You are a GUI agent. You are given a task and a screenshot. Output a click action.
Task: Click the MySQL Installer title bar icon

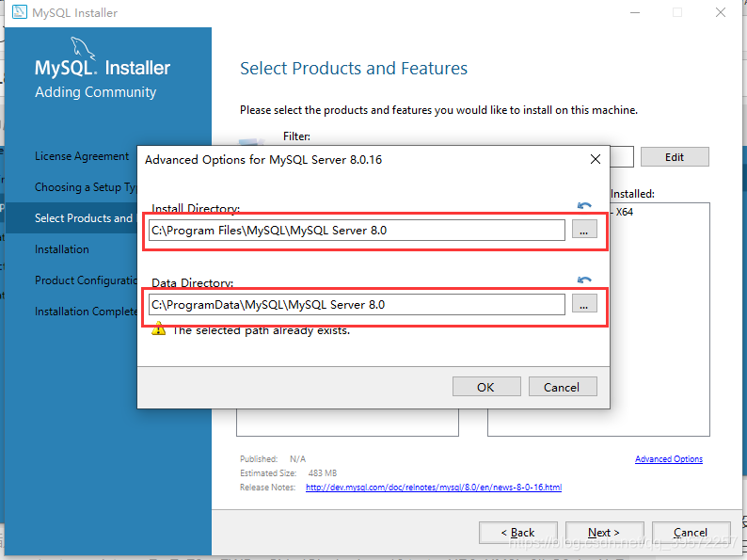click(x=20, y=11)
